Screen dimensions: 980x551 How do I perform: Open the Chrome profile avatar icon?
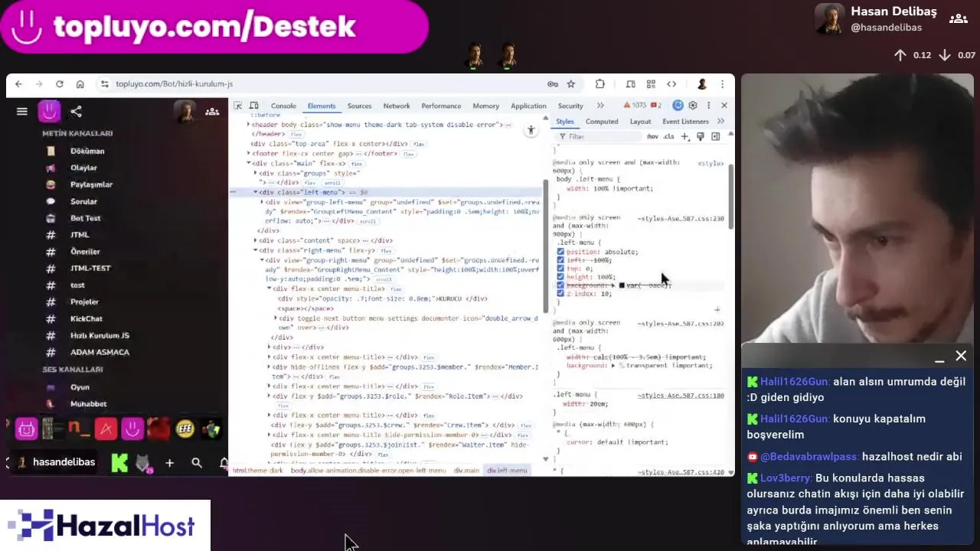pyautogui.click(x=702, y=84)
